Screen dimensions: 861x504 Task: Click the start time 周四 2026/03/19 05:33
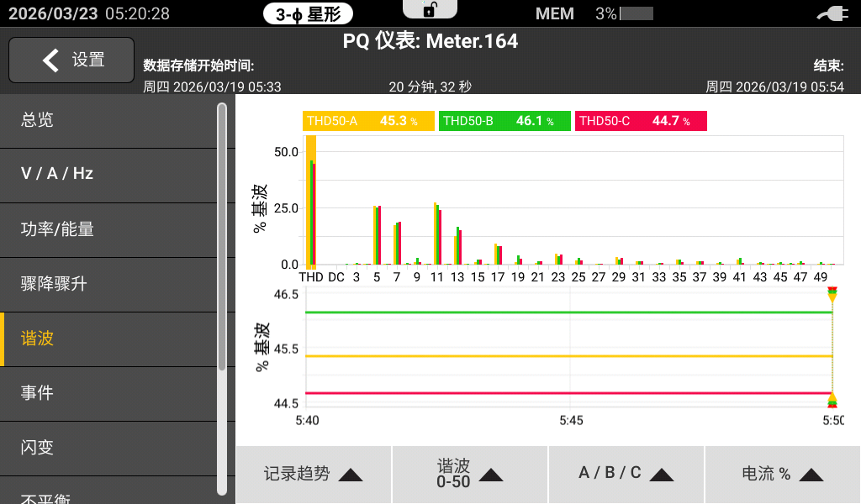coord(212,87)
